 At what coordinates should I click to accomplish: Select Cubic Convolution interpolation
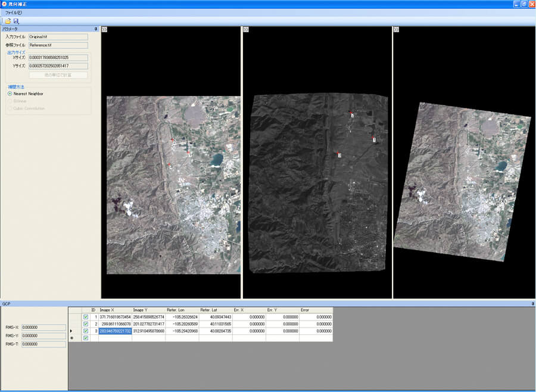click(x=26, y=108)
